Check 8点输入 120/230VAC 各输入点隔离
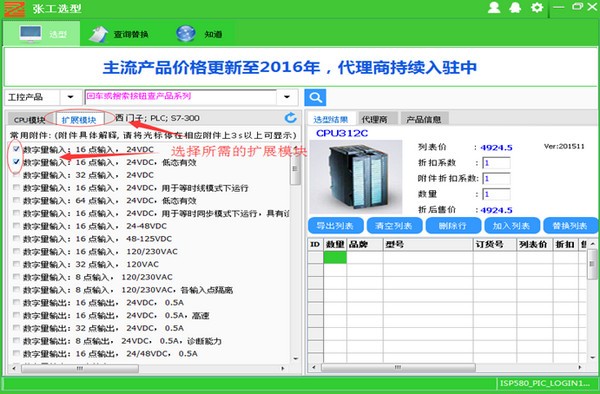 [16, 290]
